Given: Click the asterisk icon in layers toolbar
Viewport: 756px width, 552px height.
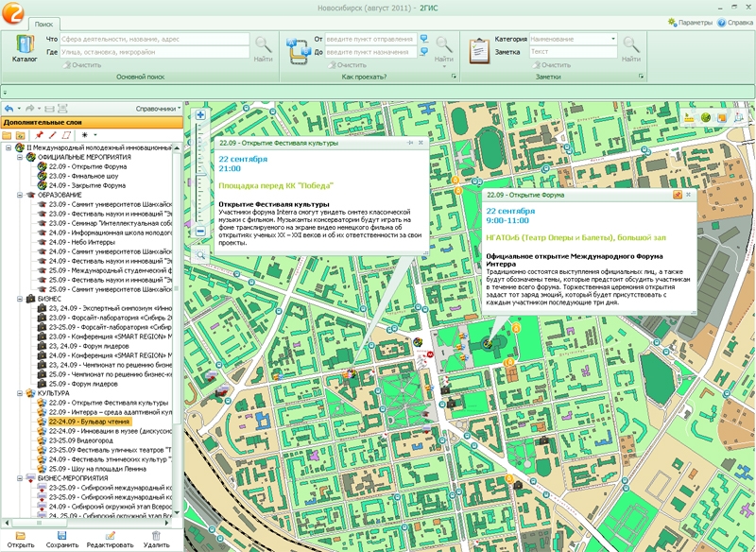Looking at the screenshot, I should [x=85, y=135].
